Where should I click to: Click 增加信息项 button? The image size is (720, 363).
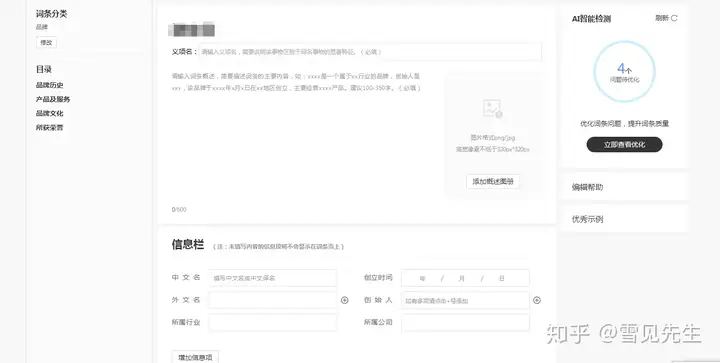(195, 357)
